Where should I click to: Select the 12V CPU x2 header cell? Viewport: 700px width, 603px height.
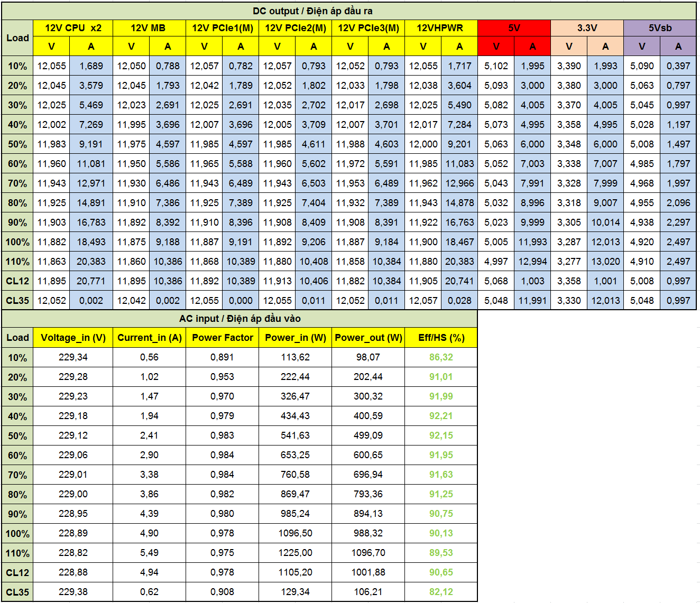click(x=73, y=28)
